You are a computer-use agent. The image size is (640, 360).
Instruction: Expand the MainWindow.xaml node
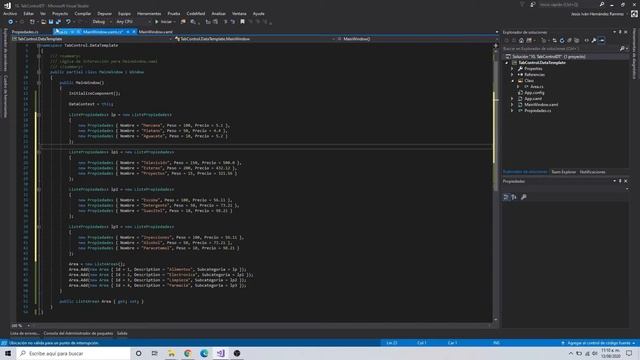tap(512, 105)
